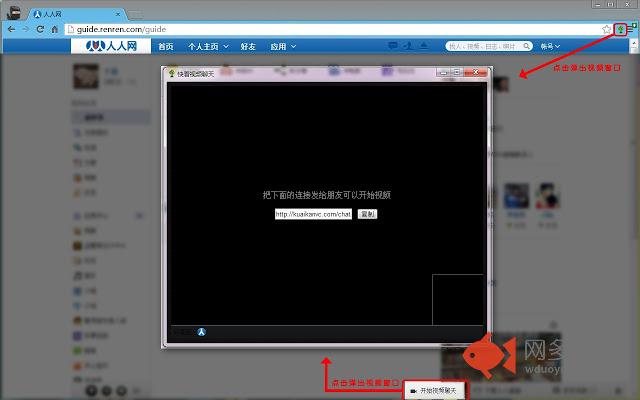
Task: Open the 好友 navigation item
Action: [248, 47]
